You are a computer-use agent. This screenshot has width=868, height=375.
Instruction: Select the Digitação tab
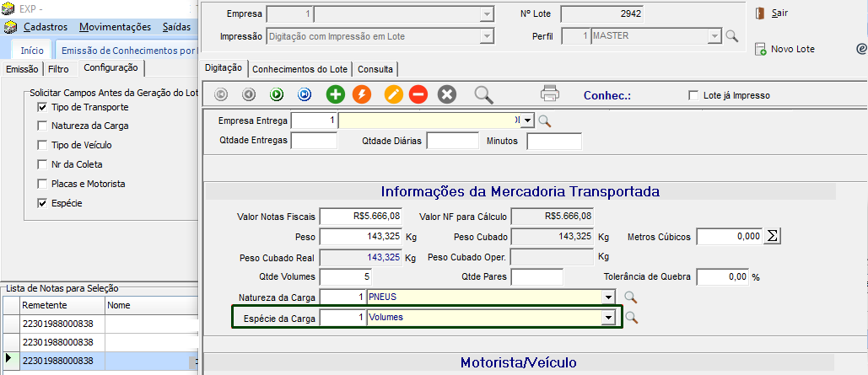(224, 68)
